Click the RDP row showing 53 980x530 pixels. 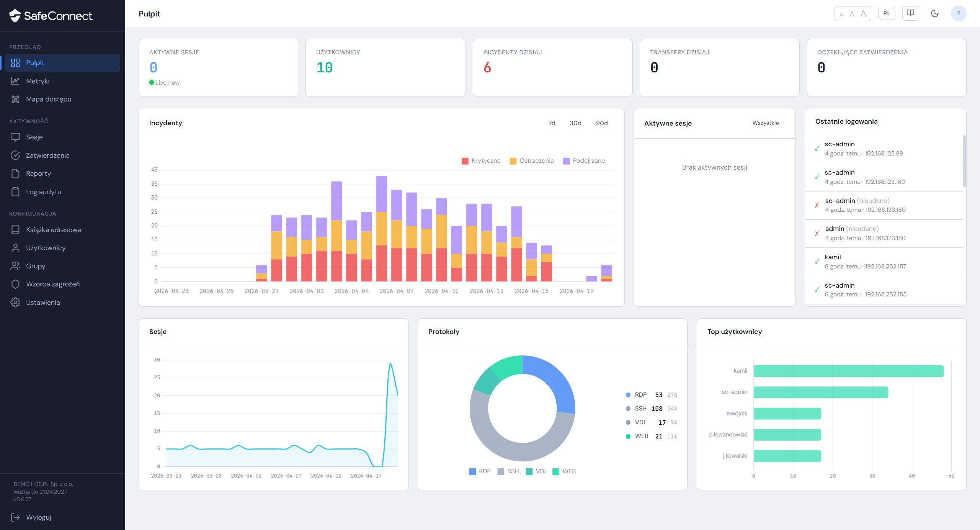click(x=652, y=395)
